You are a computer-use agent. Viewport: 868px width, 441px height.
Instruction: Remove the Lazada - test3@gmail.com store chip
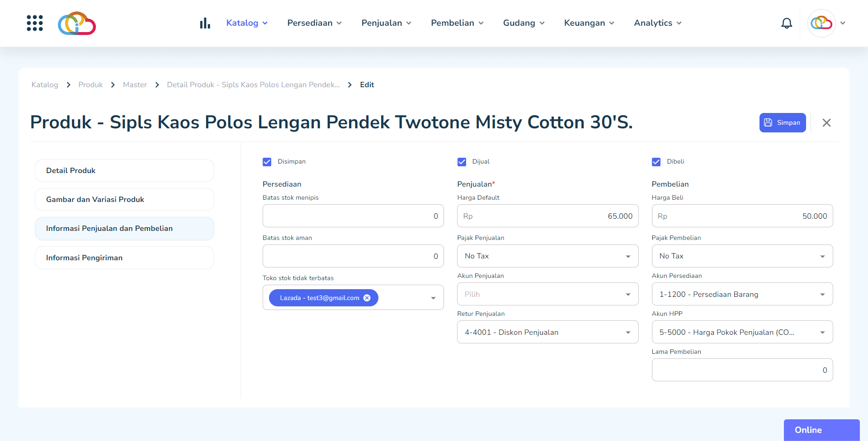[367, 298]
